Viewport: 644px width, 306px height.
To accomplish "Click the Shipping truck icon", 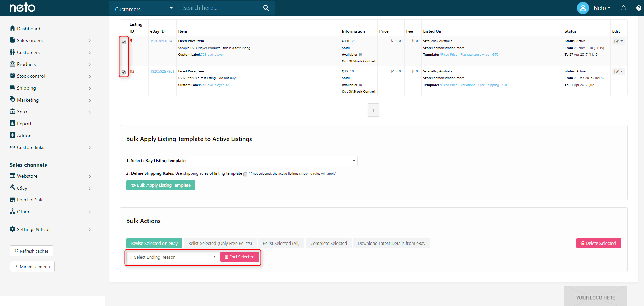I will [x=13, y=88].
